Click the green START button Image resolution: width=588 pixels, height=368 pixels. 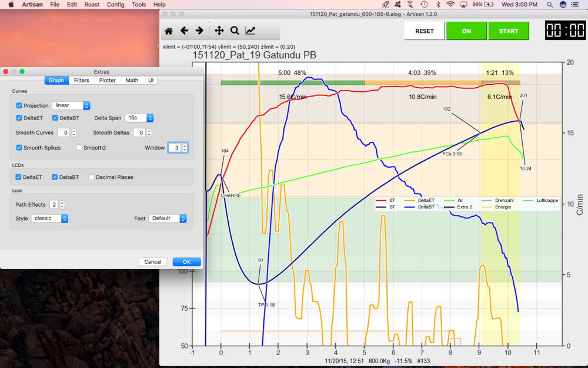(x=509, y=31)
